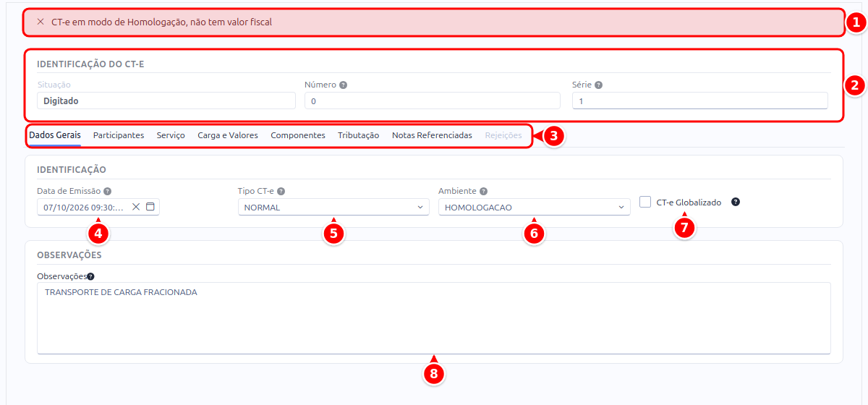Click the help icon next to Número
Screen dimensions: 868x405
point(343,85)
